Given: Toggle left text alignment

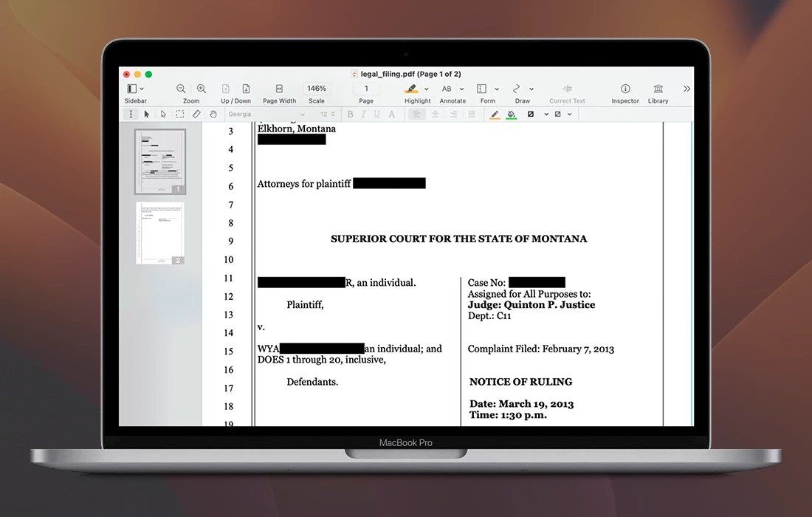Looking at the screenshot, I should tap(417, 114).
